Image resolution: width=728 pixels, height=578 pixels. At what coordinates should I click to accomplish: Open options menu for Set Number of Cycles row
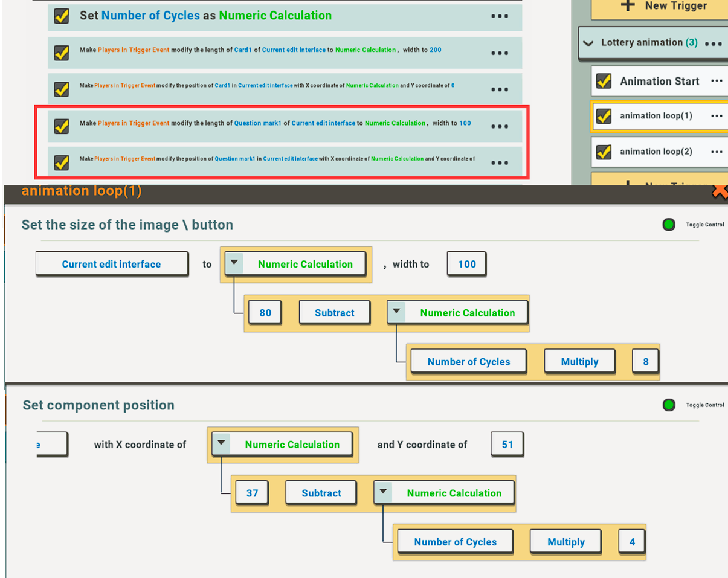500,16
